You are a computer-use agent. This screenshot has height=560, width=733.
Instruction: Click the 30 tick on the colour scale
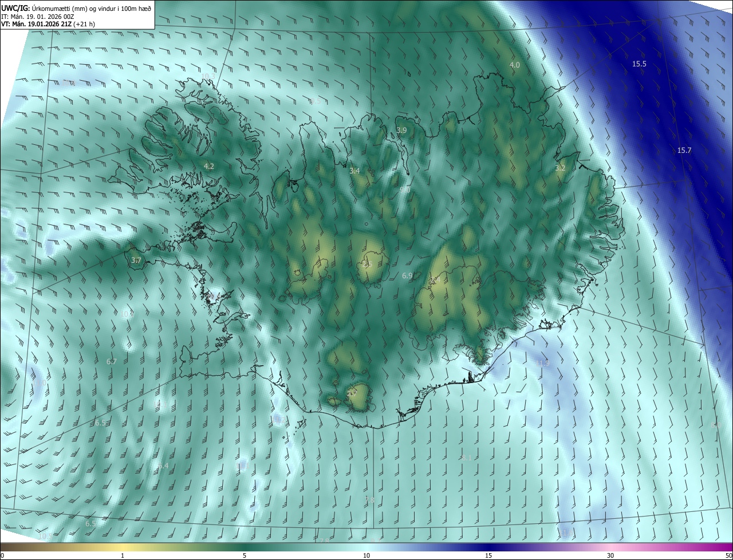(610, 555)
